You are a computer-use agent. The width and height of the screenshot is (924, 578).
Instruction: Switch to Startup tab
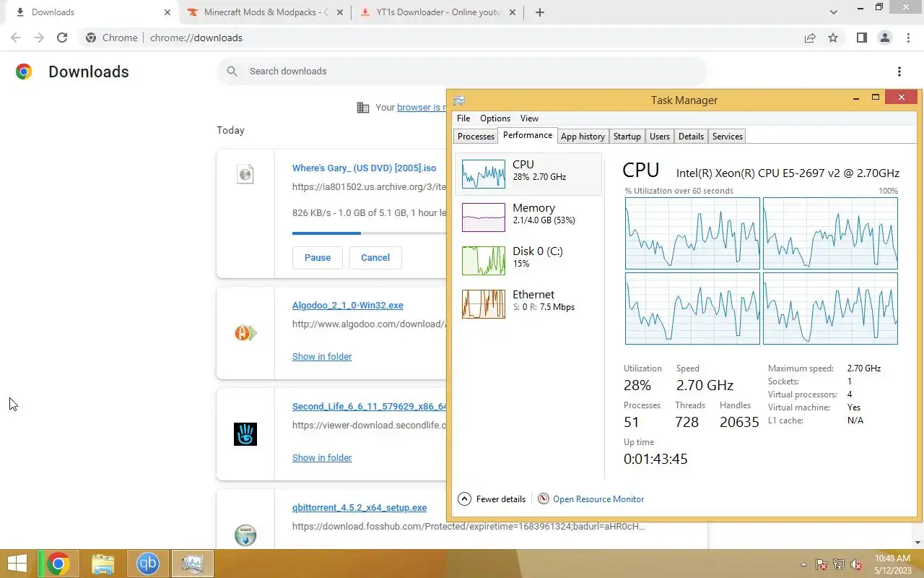tap(627, 137)
